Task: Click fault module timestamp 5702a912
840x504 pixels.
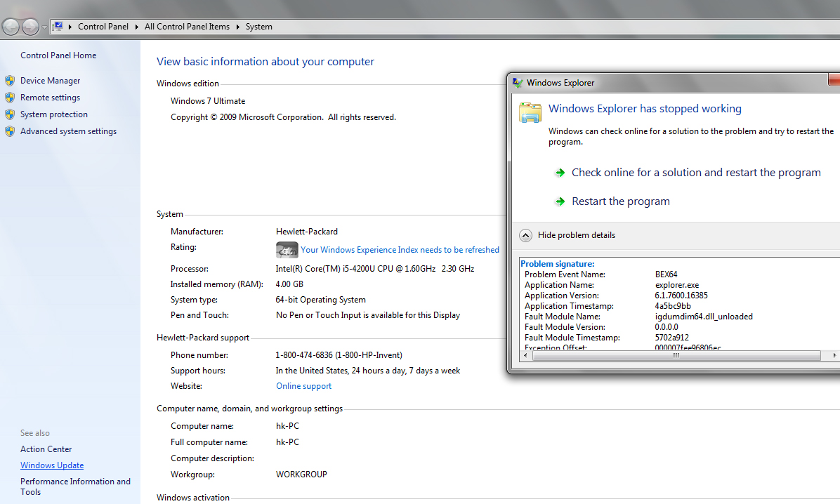Action: [671, 338]
